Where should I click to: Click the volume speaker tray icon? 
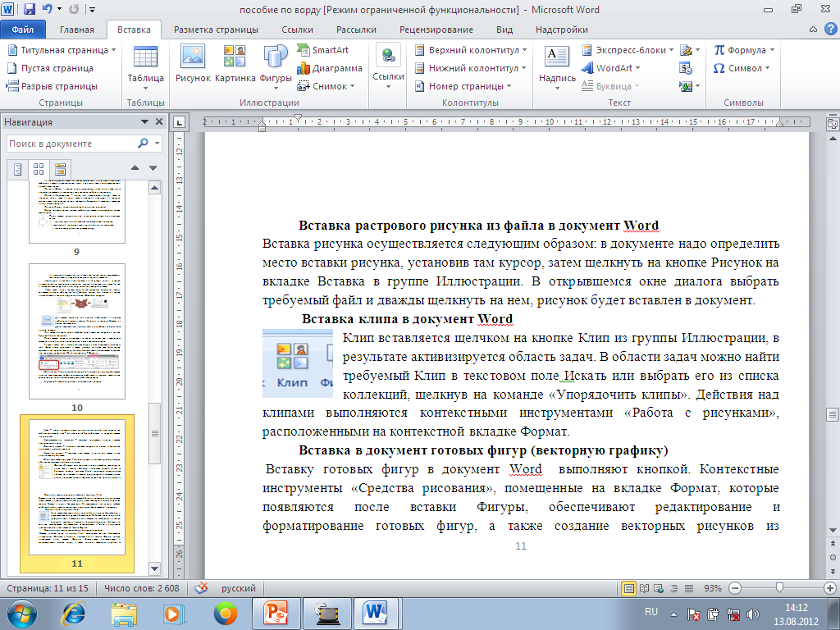[x=754, y=614]
